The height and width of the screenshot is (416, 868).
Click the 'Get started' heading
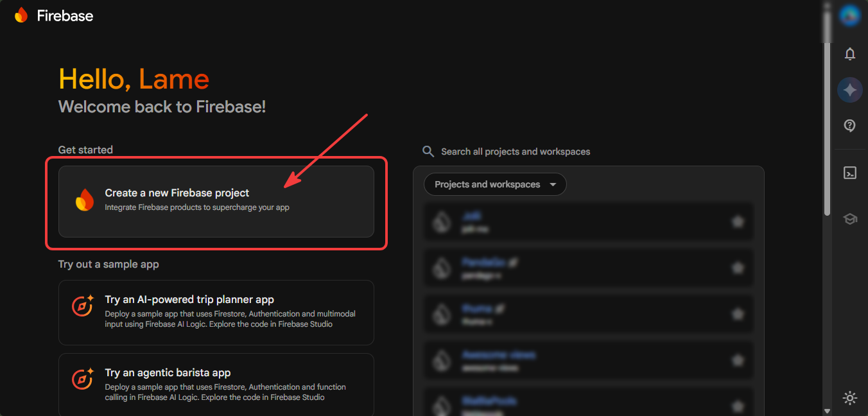[x=85, y=150]
